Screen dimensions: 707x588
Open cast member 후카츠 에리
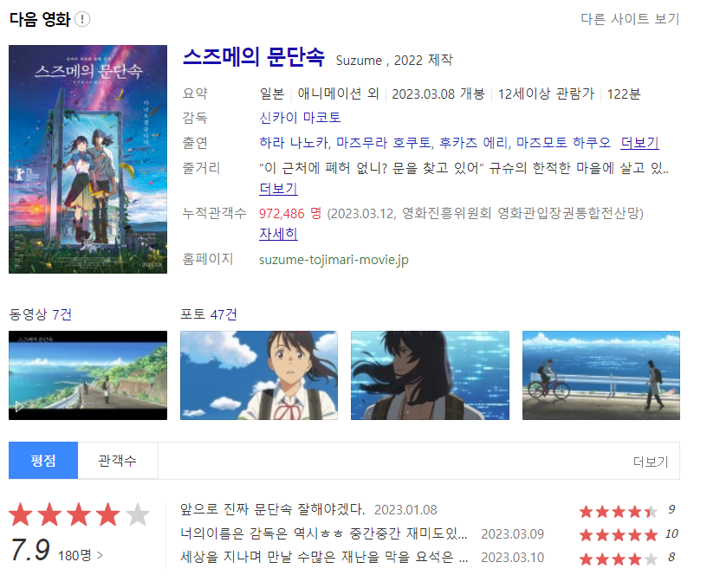click(x=473, y=143)
